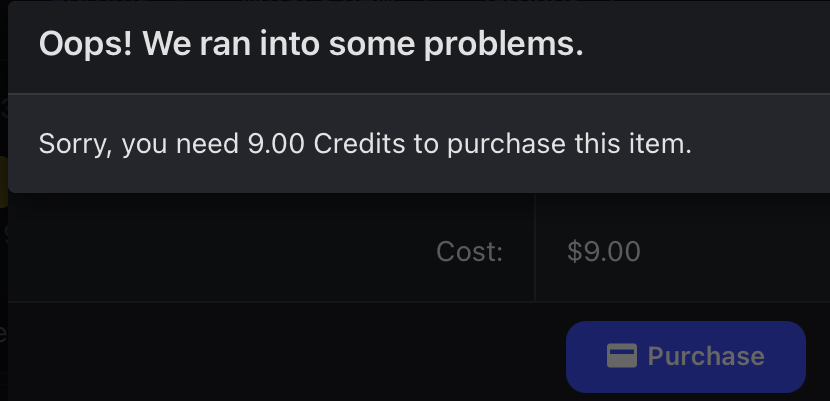This screenshot has height=401, width=830.
Task: Click the "Cost:" label
Action: point(469,251)
